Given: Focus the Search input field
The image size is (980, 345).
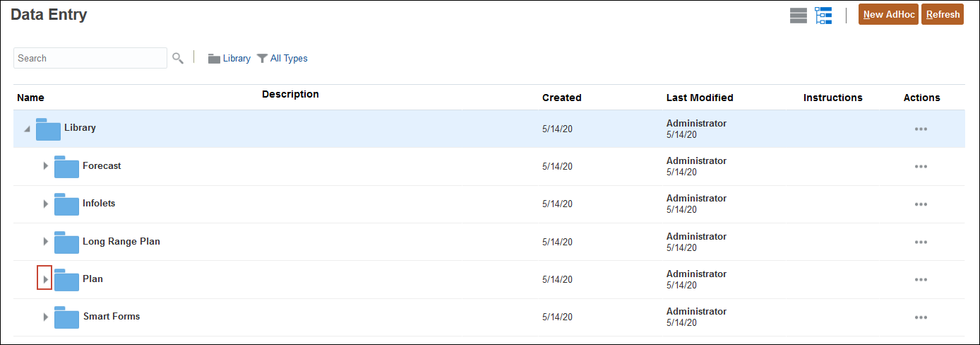Looking at the screenshot, I should [90, 58].
